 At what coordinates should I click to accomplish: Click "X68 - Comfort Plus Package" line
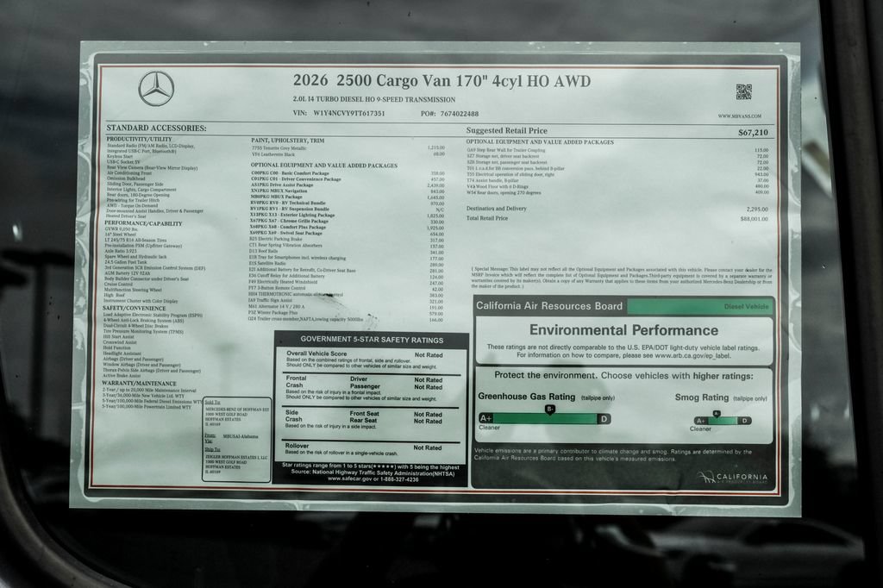288,227
